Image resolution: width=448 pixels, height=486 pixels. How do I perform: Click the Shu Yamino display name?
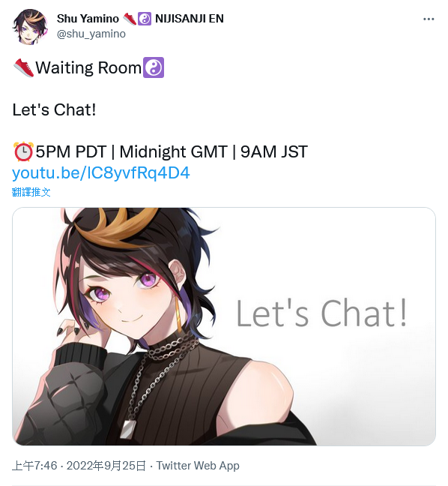point(88,19)
